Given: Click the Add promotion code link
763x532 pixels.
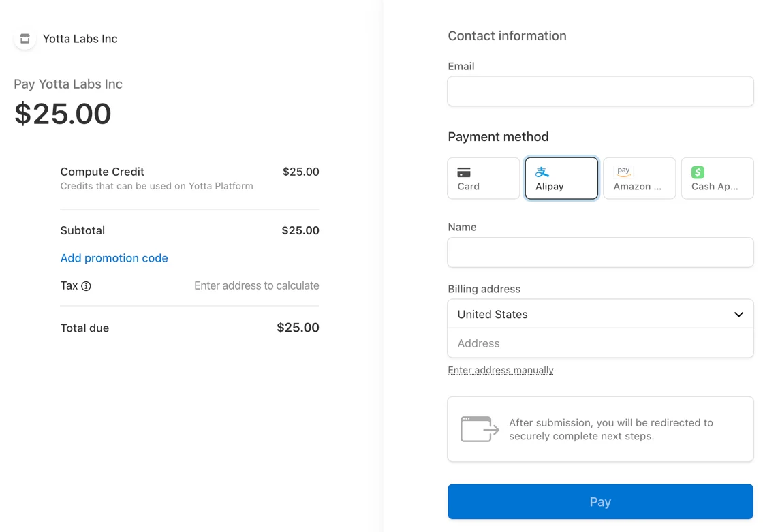Looking at the screenshot, I should pyautogui.click(x=114, y=258).
